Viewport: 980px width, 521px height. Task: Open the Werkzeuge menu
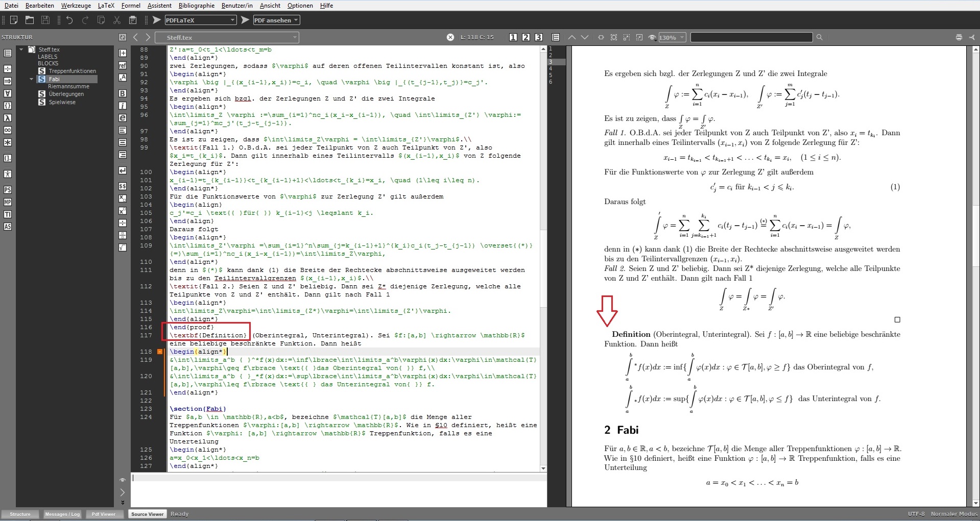[76, 6]
